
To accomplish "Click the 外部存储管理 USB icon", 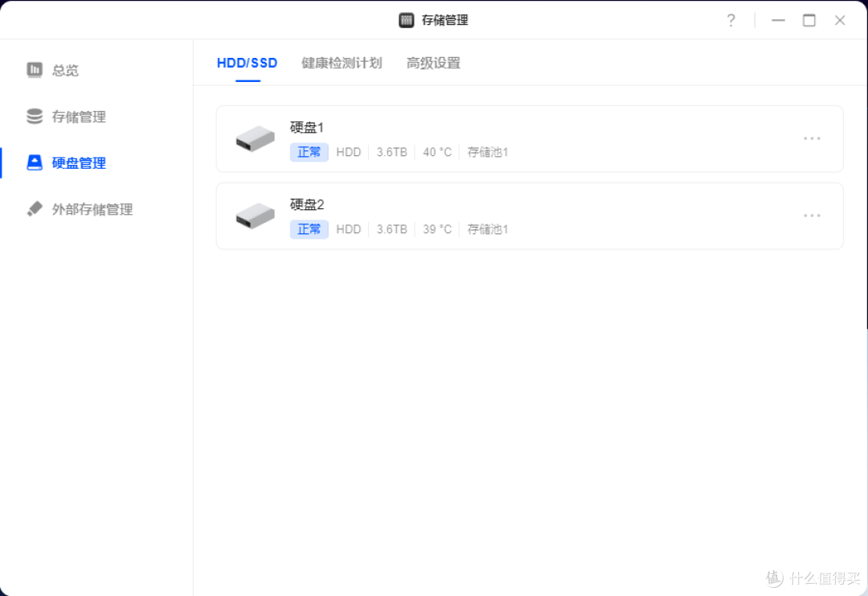I will coord(35,209).
